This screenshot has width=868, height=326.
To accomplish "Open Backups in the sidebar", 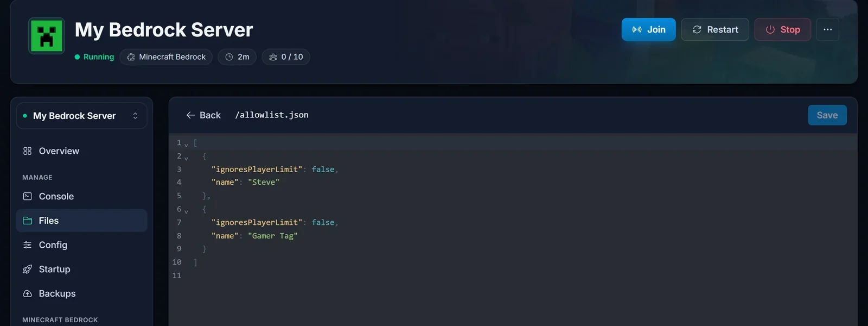I will [x=81, y=293].
